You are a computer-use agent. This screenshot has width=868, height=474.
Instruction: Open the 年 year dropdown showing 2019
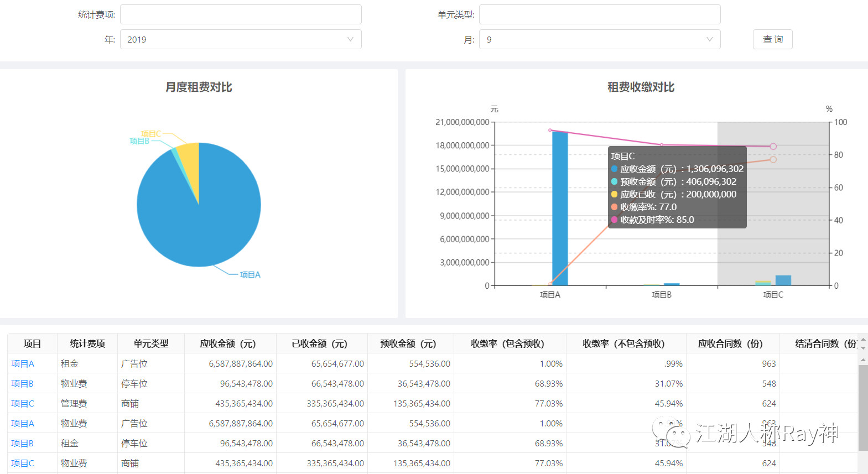pyautogui.click(x=241, y=39)
